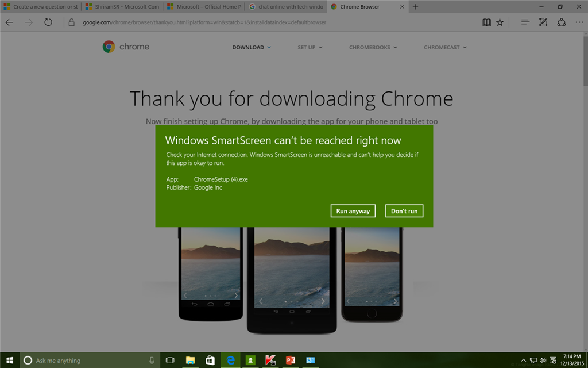Click the last blue taskbar app icon

click(311, 361)
